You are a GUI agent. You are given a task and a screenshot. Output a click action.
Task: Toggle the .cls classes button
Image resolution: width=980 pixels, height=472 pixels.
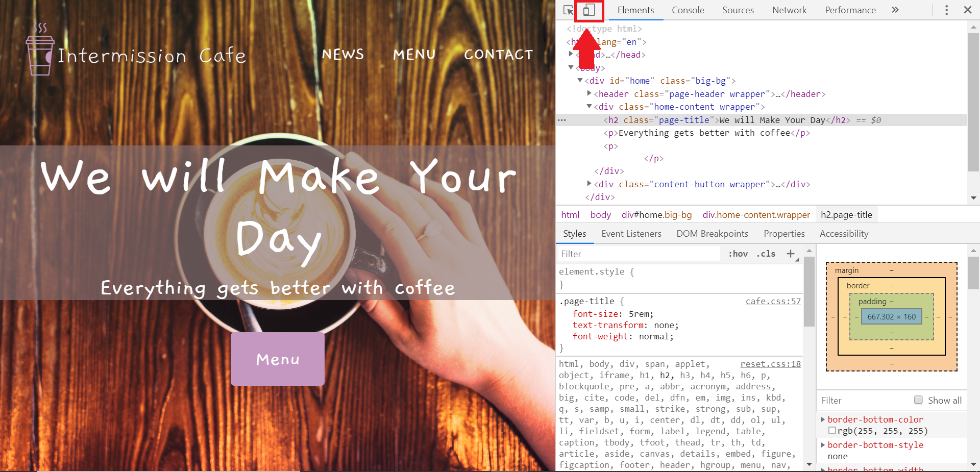(766, 254)
